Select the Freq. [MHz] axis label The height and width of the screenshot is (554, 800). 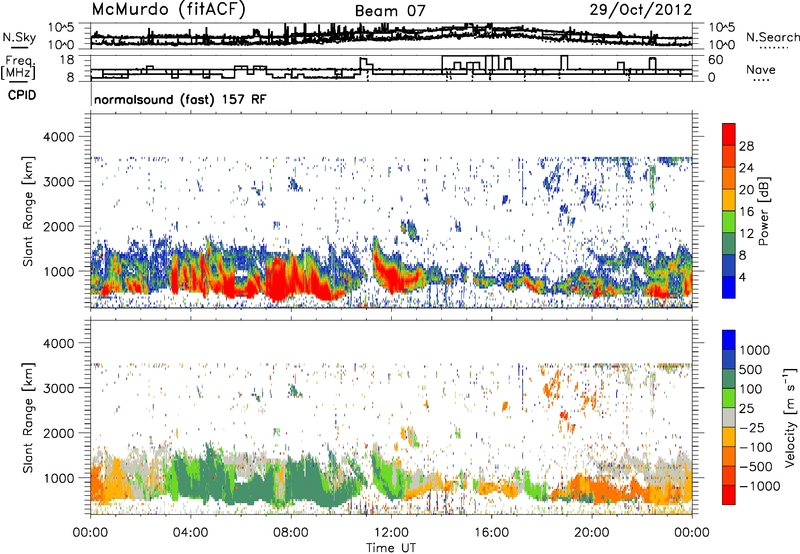pos(18,68)
